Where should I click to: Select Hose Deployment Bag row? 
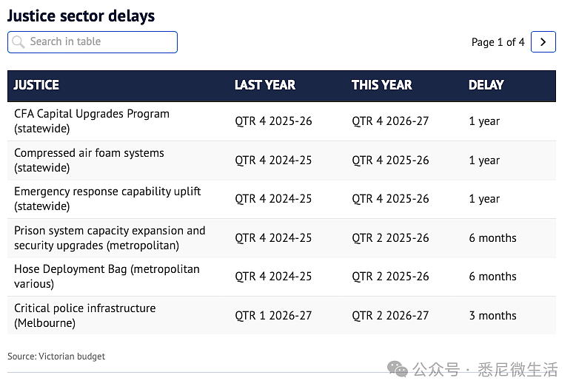[x=281, y=277]
